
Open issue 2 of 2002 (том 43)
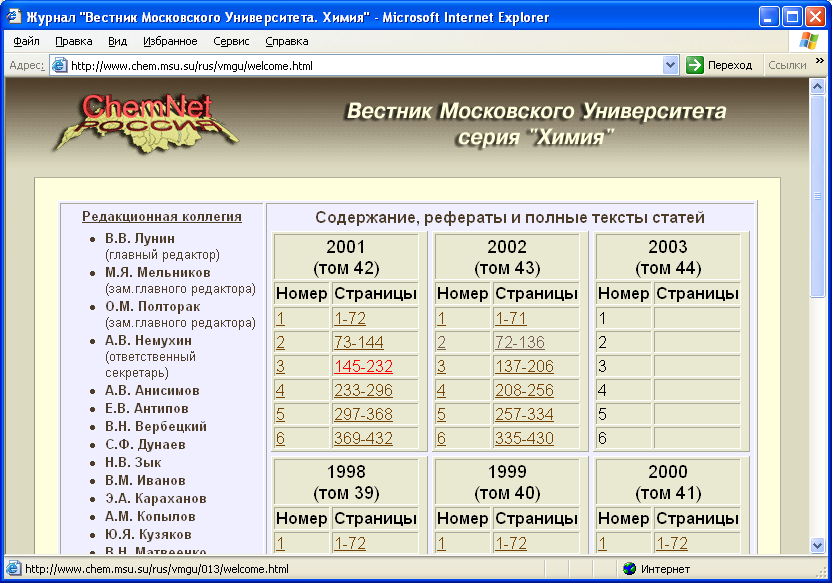[441, 342]
